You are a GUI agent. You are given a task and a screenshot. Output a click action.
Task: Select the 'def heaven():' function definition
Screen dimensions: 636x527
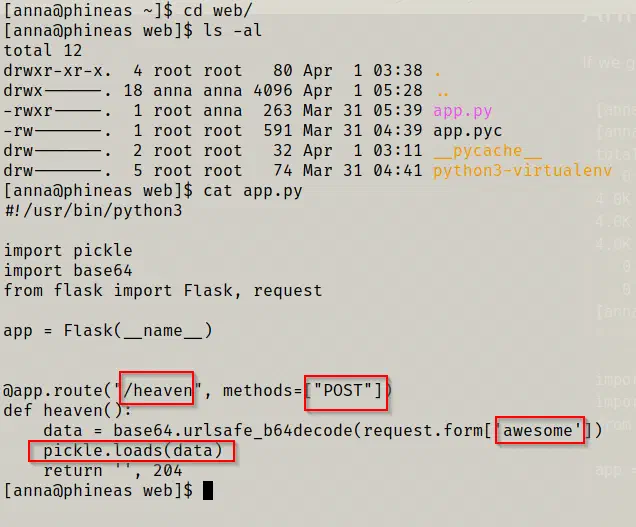click(x=68, y=411)
